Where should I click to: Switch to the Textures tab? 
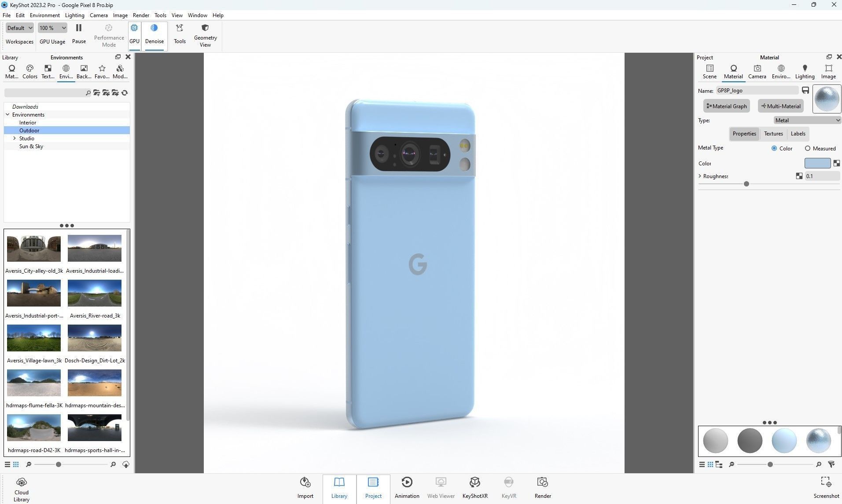[773, 134]
